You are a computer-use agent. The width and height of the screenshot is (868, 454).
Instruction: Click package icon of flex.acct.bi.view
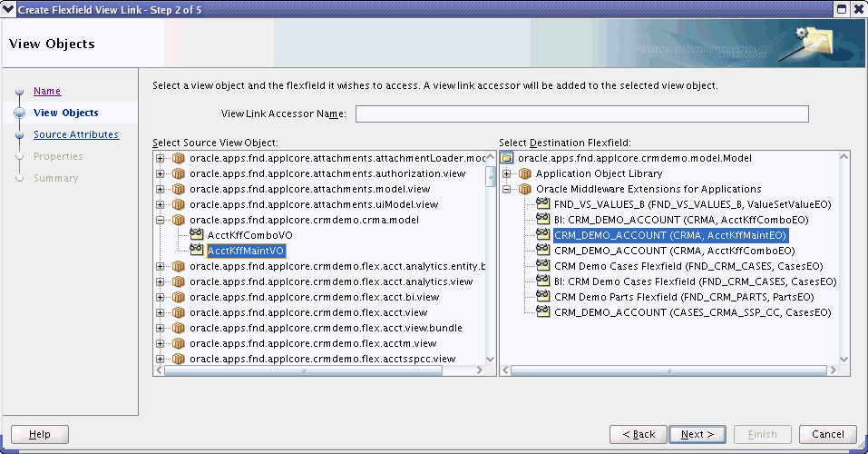178,298
